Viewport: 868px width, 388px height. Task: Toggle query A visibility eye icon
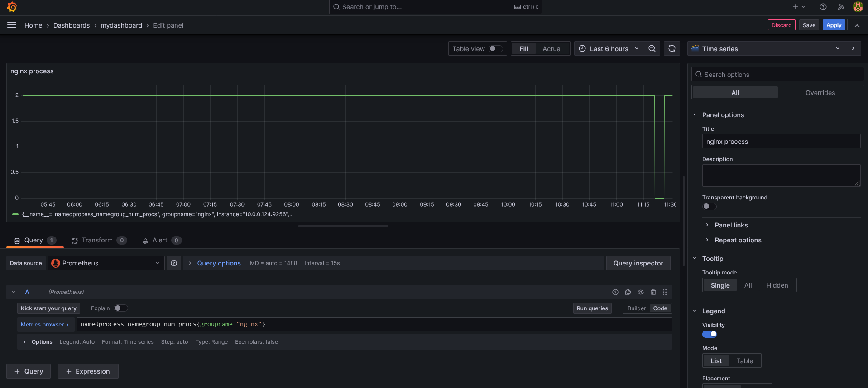(641, 292)
